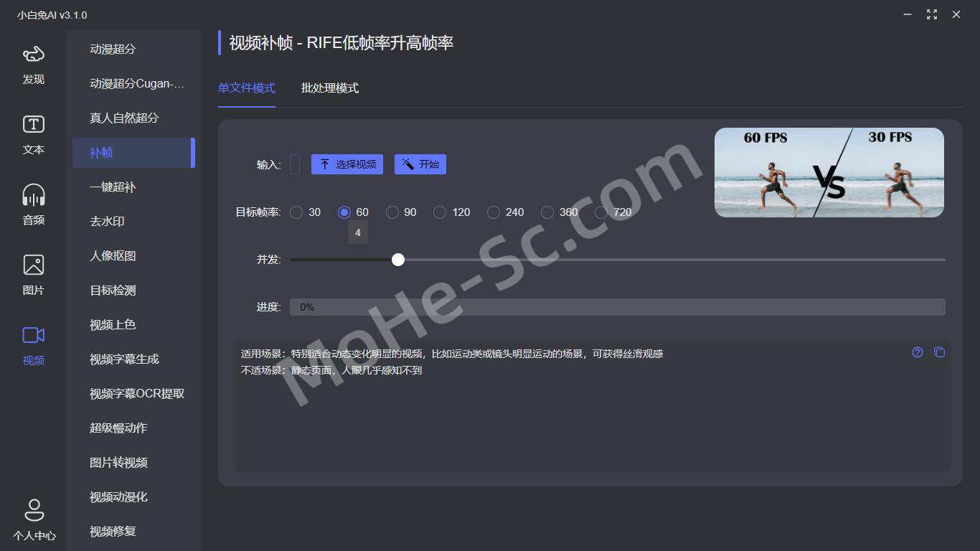Click the 进度 progress bar
This screenshot has width=980, height=551.
(618, 307)
